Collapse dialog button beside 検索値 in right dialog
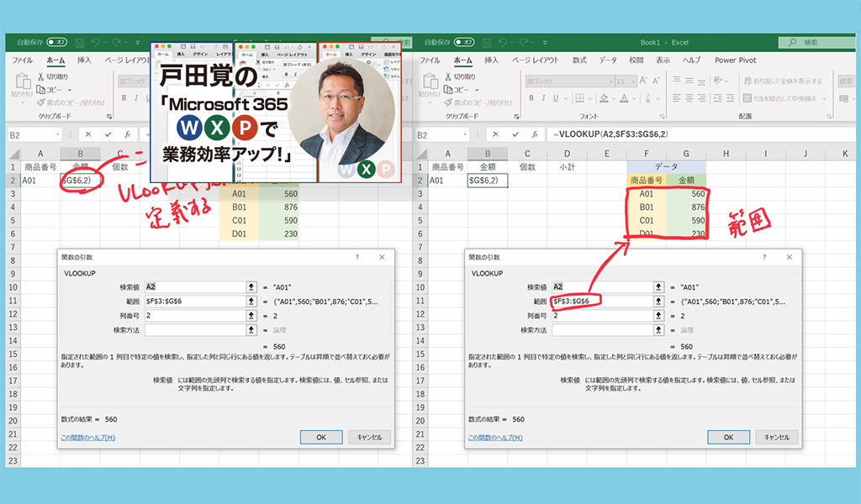 click(658, 286)
